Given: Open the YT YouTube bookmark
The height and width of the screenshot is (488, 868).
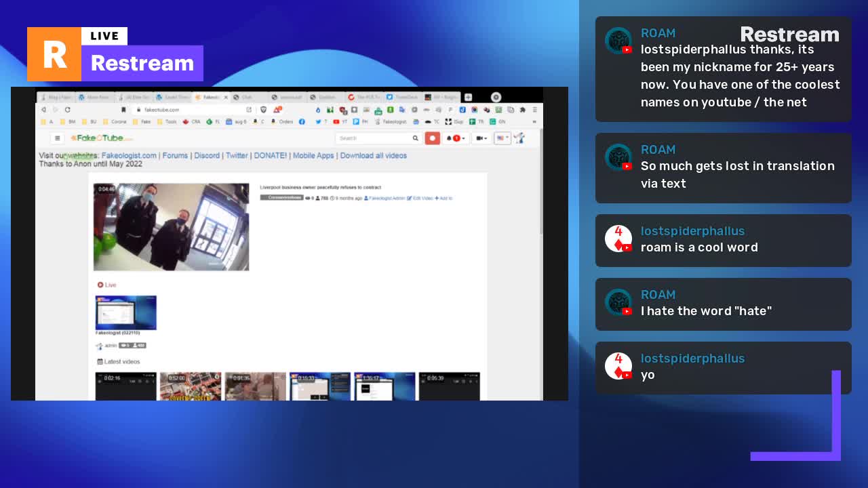Looking at the screenshot, I should (340, 122).
